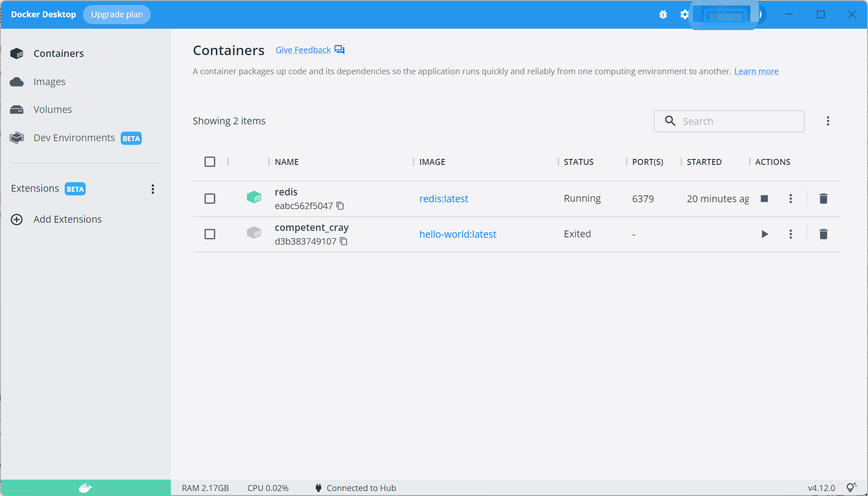Check the select-all containers checkbox
Viewport: 868px width, 496px height.
[210, 162]
